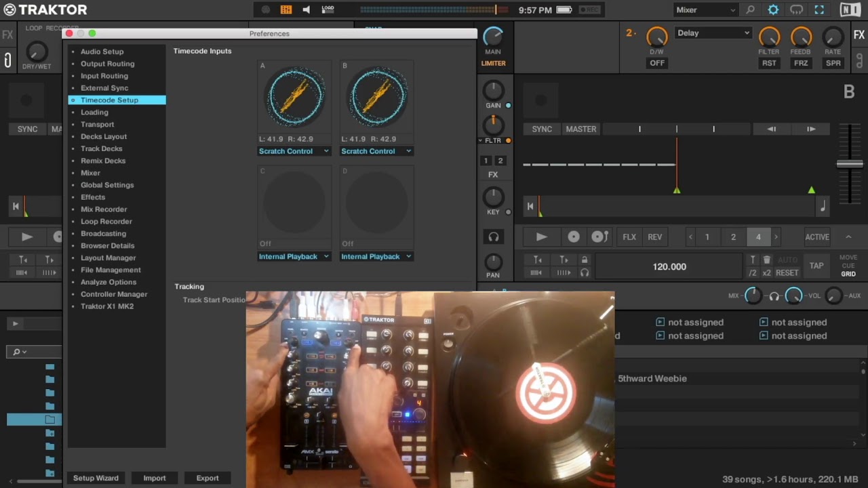This screenshot has width=868, height=488.
Task: Click the Import button
Action: coord(155,478)
